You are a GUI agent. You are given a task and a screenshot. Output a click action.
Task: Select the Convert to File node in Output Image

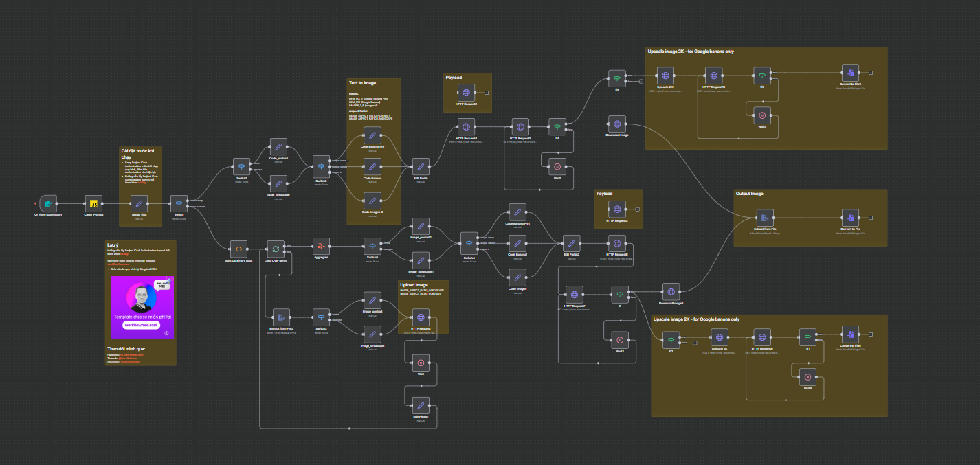[x=850, y=218]
